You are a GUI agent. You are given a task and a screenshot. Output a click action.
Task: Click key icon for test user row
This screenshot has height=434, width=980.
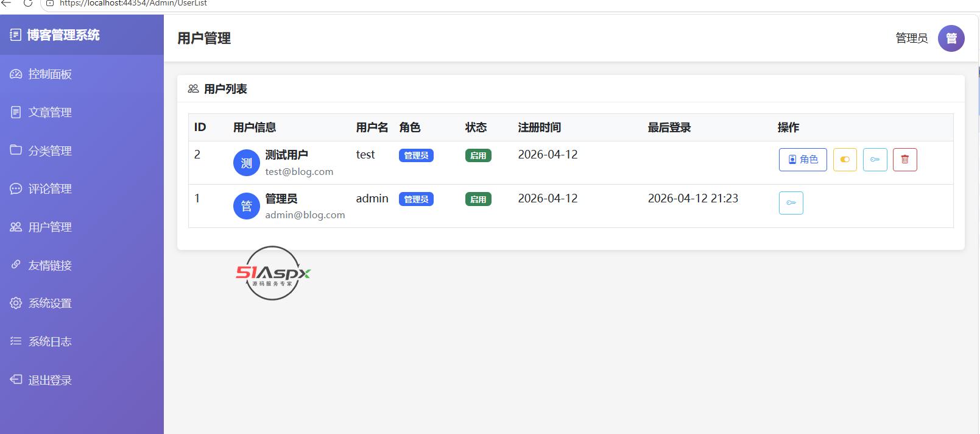875,160
